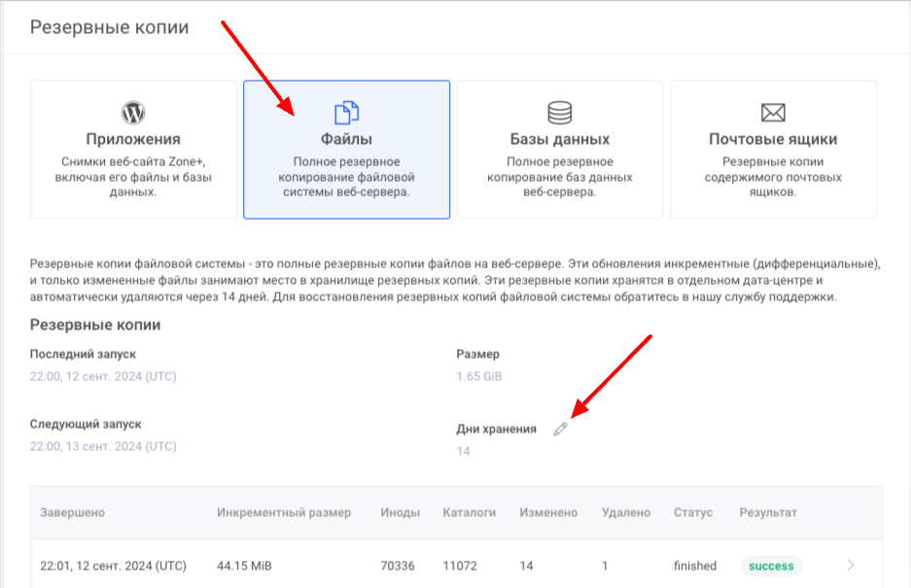
Task: Click the database stack icon
Action: [x=559, y=113]
